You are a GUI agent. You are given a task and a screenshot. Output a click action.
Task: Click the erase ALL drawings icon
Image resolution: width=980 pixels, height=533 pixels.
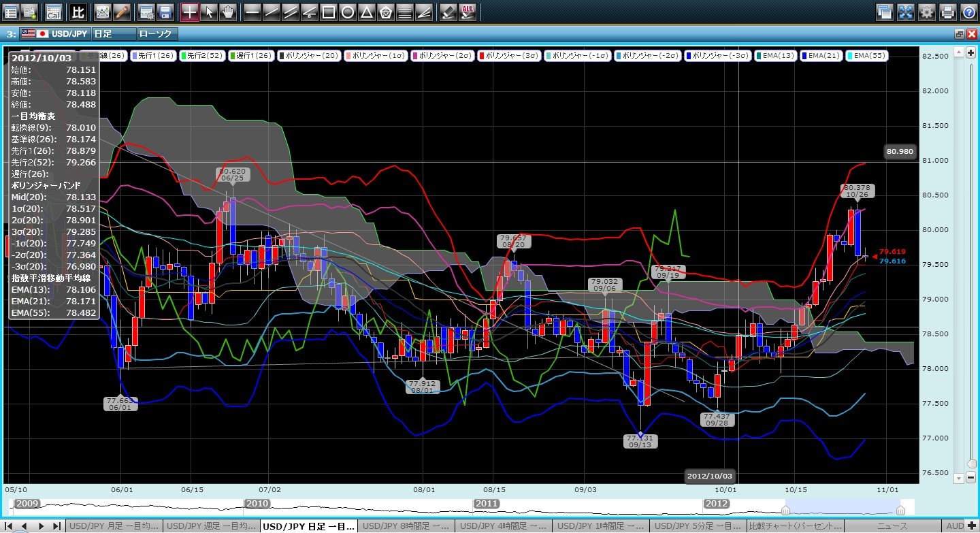[x=468, y=12]
